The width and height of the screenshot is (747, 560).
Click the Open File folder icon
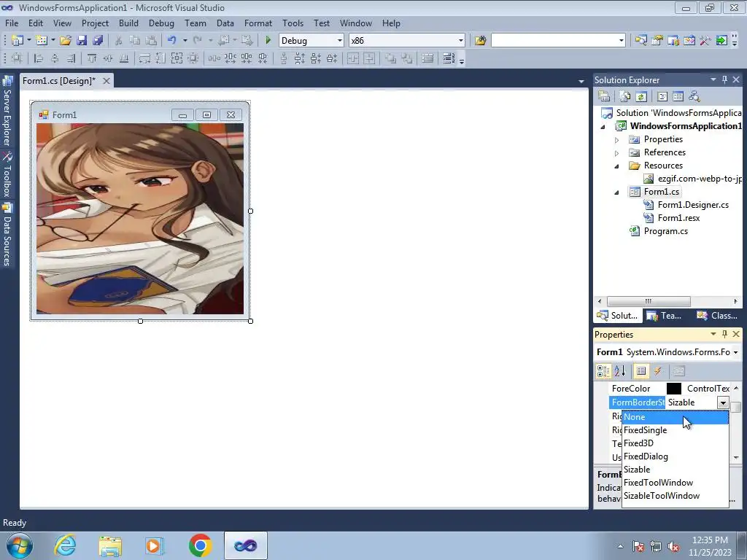pyautogui.click(x=65, y=41)
